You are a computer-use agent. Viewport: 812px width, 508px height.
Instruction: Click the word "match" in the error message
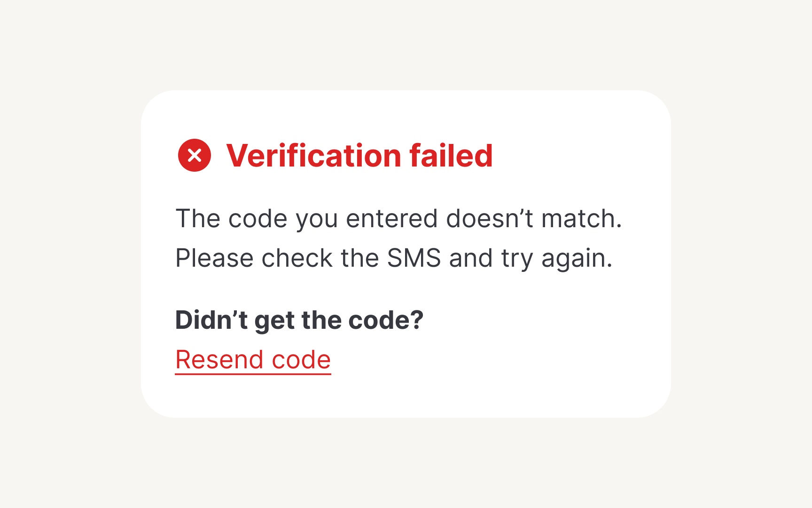point(578,219)
